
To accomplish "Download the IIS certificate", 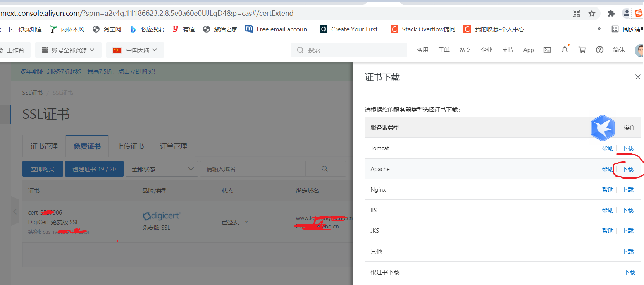I will pyautogui.click(x=628, y=210).
